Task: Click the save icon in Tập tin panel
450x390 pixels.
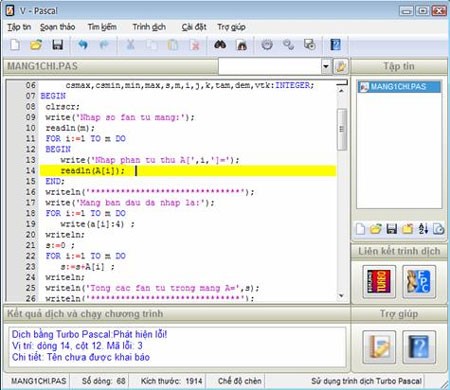Action: click(392, 229)
